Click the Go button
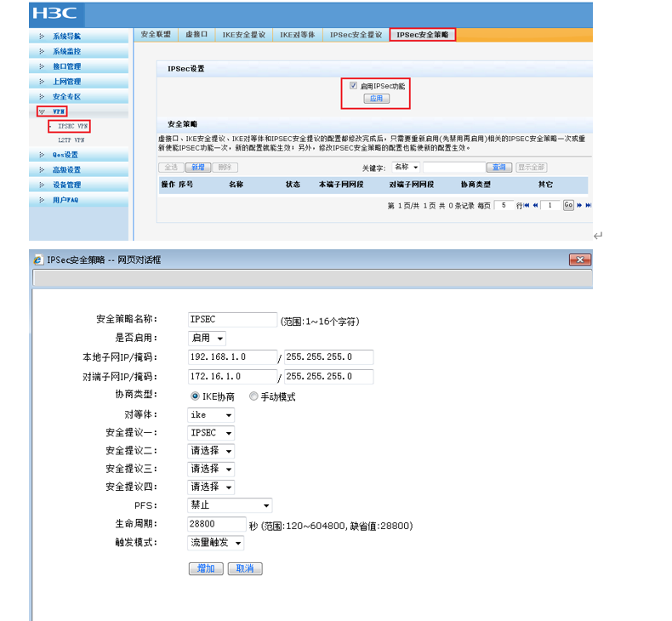 pyautogui.click(x=568, y=205)
